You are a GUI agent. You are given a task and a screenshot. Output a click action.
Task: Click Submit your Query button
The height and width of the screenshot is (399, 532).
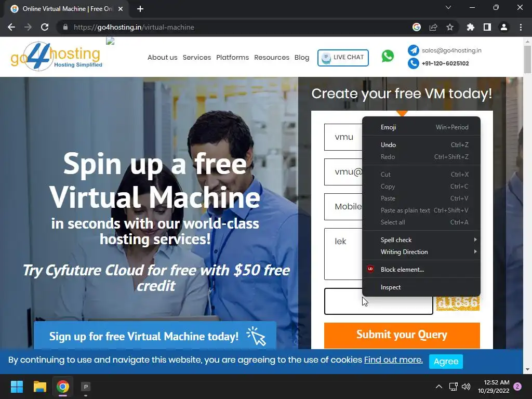pyautogui.click(x=402, y=335)
